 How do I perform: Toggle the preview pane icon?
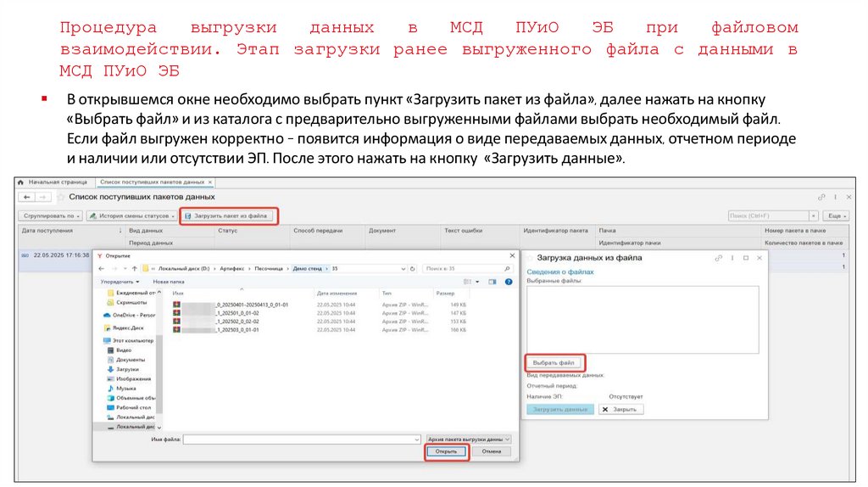point(492,282)
